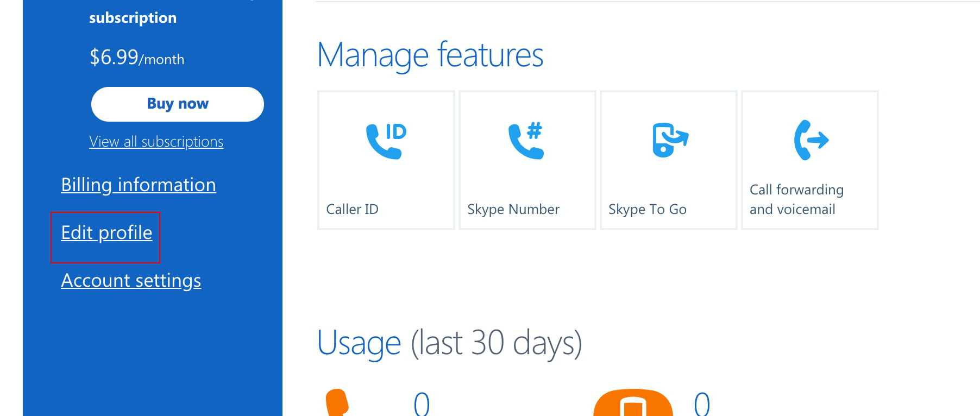Click the Caller ID label text

click(352, 209)
